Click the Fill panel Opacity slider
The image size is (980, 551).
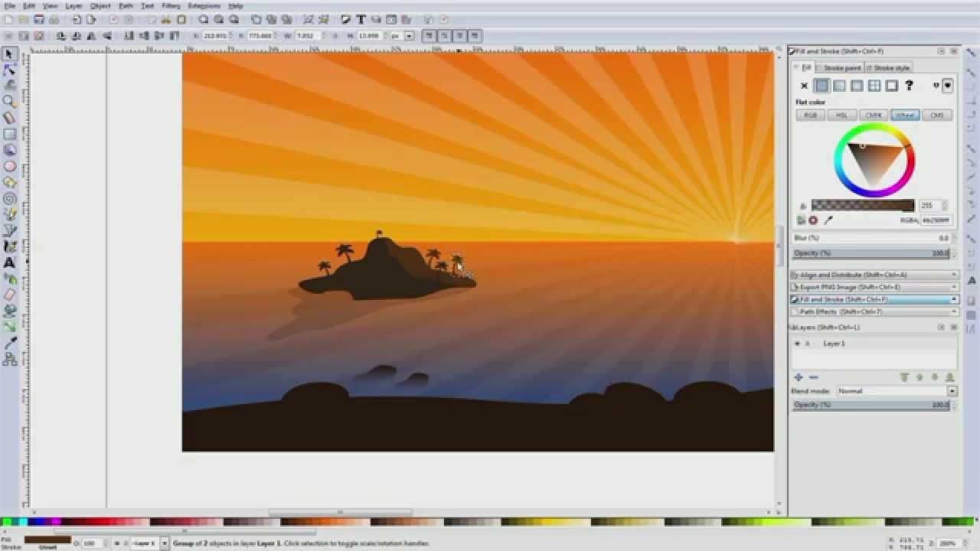coord(871,253)
